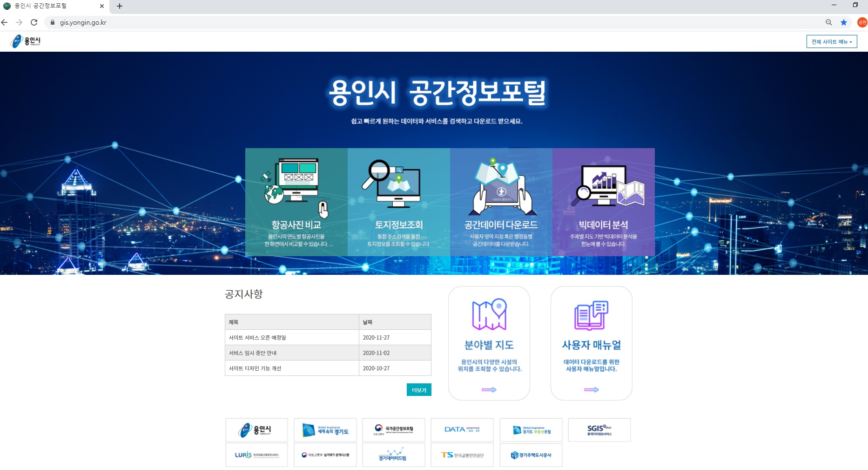This screenshot has width=868, height=470.
Task: Expand the 전체 사이트 메뉴 dropdown
Action: tap(831, 41)
